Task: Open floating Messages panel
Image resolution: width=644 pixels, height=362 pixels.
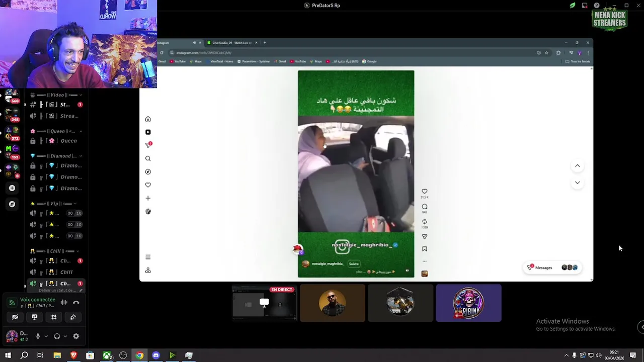Action: (552, 267)
